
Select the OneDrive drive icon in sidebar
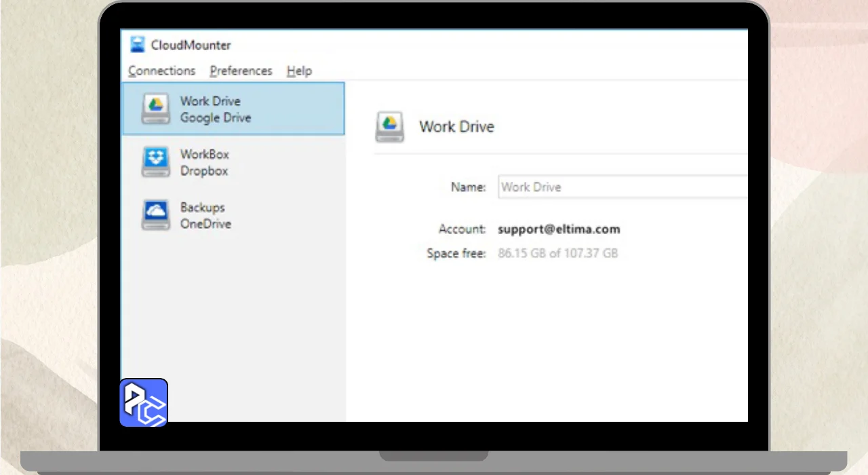[x=155, y=215]
